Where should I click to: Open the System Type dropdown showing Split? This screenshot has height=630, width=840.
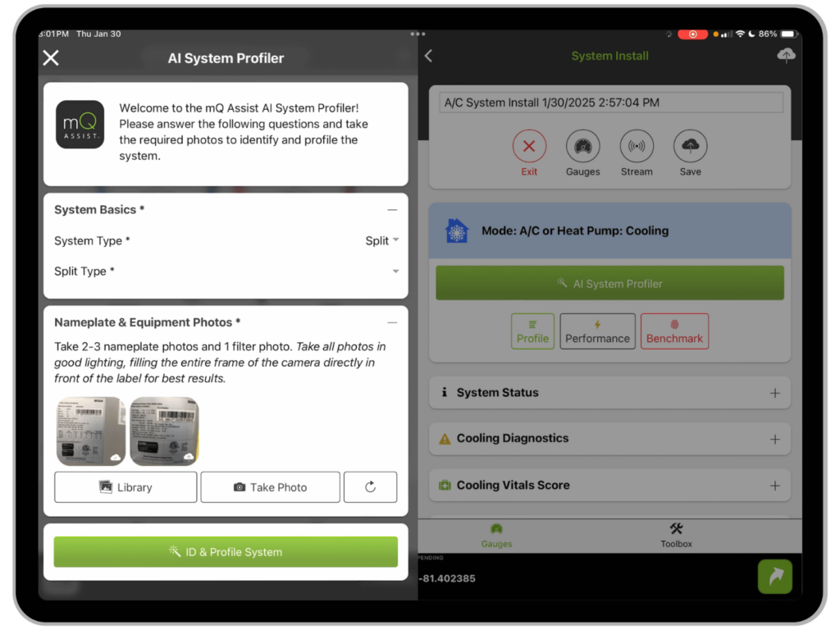coord(381,240)
